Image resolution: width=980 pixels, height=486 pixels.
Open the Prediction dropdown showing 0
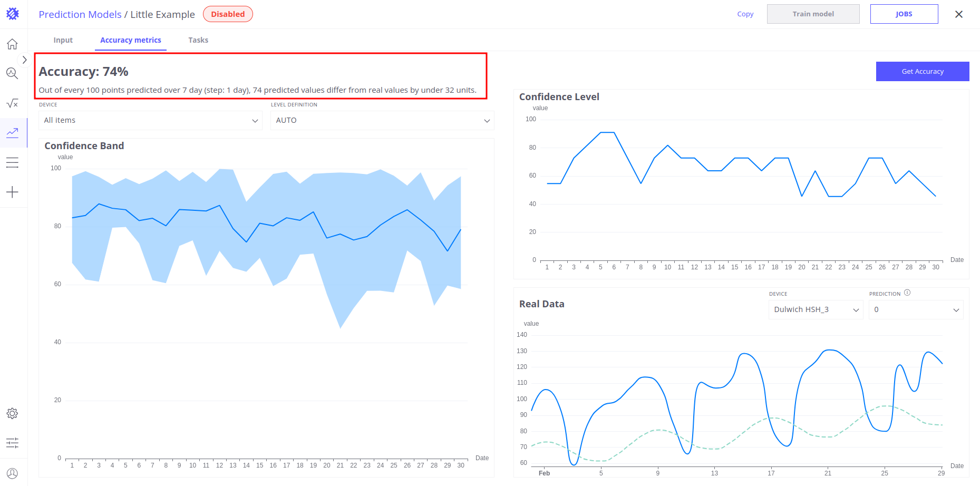pos(916,310)
